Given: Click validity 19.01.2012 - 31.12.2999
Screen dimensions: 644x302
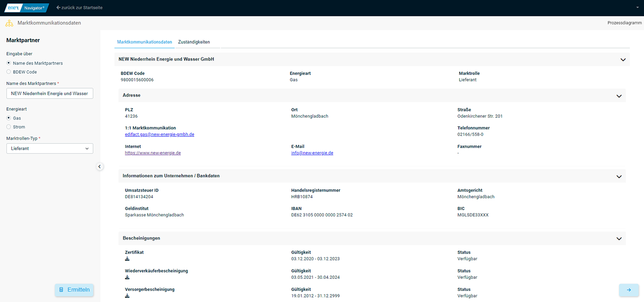Looking at the screenshot, I should pos(315,296).
